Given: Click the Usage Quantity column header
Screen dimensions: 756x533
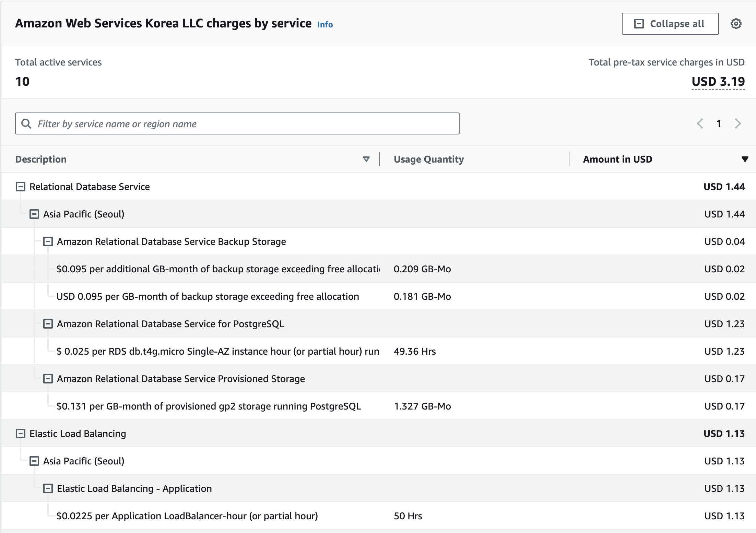Looking at the screenshot, I should click(429, 159).
